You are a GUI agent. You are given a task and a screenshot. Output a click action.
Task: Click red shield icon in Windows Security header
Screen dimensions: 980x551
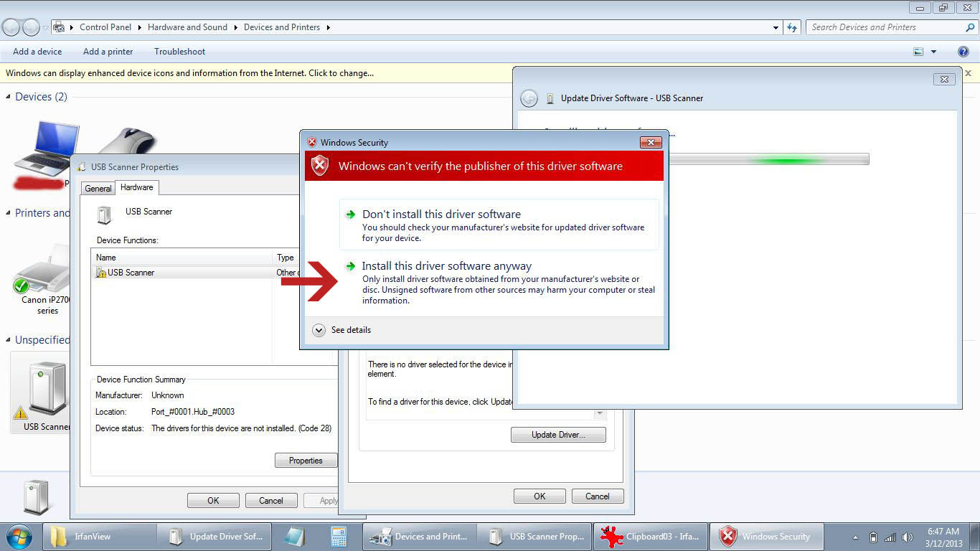coord(320,166)
